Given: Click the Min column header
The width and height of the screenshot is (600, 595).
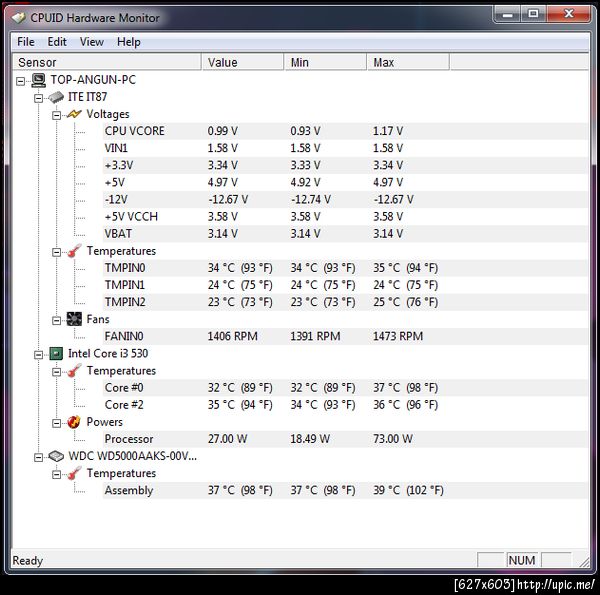Looking at the screenshot, I should [x=325, y=62].
